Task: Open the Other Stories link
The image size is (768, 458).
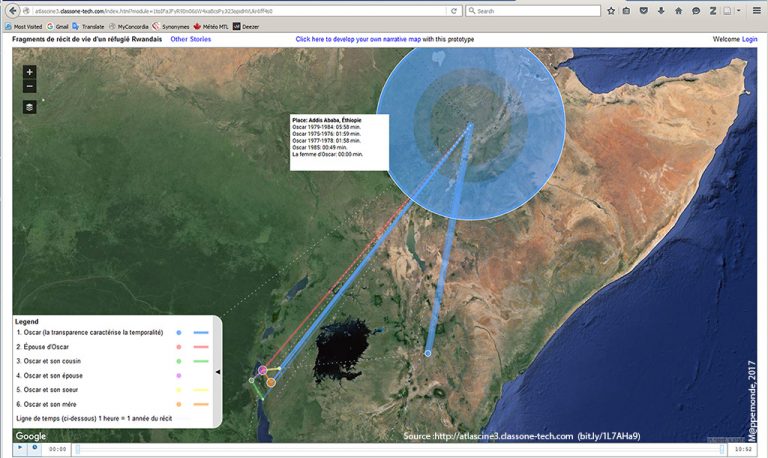Action: [x=191, y=39]
